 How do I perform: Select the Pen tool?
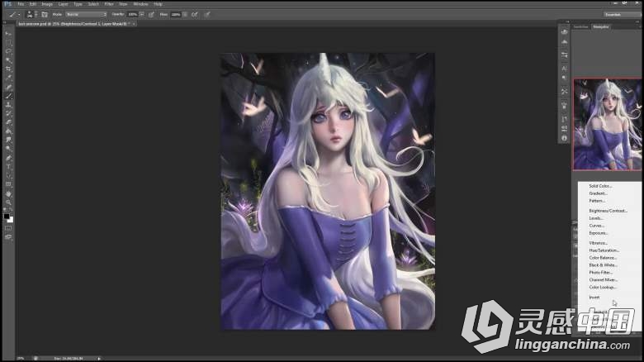click(8, 158)
